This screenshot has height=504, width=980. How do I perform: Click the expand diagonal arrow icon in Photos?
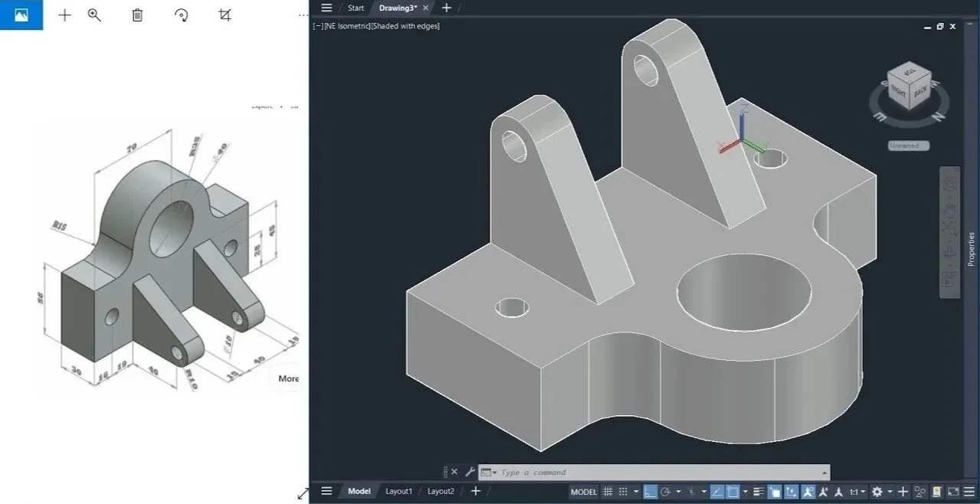pyautogui.click(x=303, y=493)
